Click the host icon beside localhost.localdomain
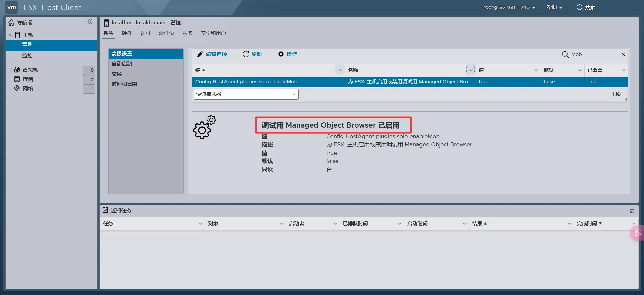Screen dimensions: 644x295 106,23
